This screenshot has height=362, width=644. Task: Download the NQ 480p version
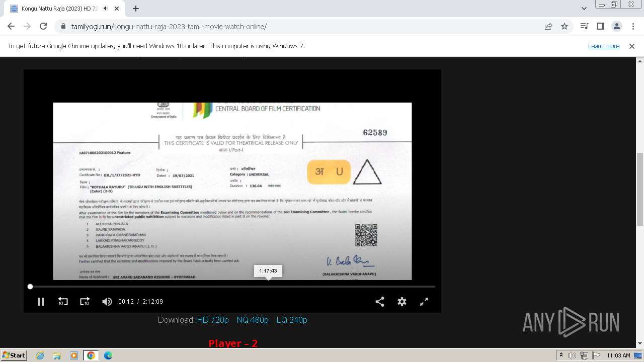pyautogui.click(x=253, y=320)
